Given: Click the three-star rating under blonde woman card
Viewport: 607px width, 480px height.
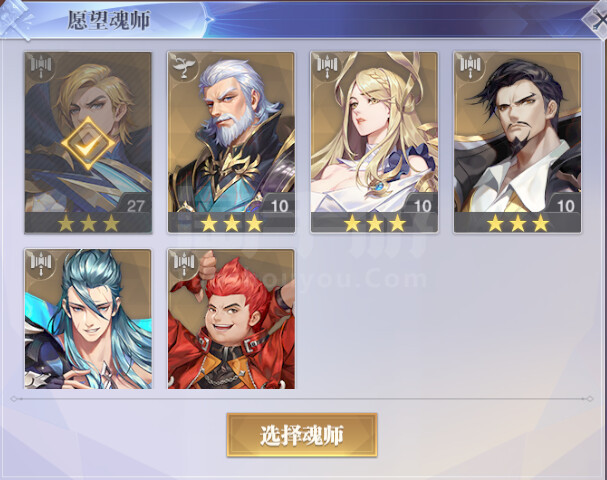Looking at the screenshot, I should 374,224.
